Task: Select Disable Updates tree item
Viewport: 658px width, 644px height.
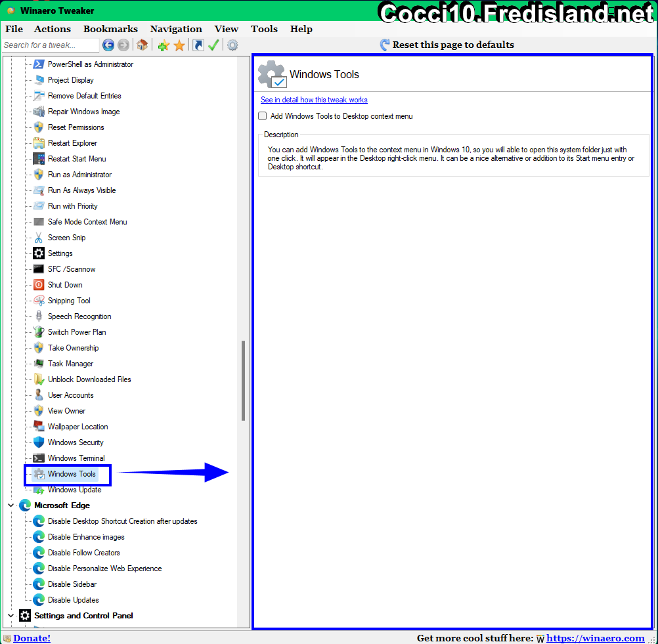Action: [x=73, y=600]
